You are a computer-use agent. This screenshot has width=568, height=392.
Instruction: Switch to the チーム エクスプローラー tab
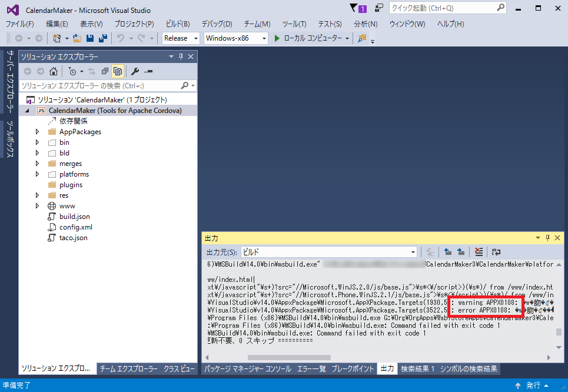pyautogui.click(x=128, y=369)
